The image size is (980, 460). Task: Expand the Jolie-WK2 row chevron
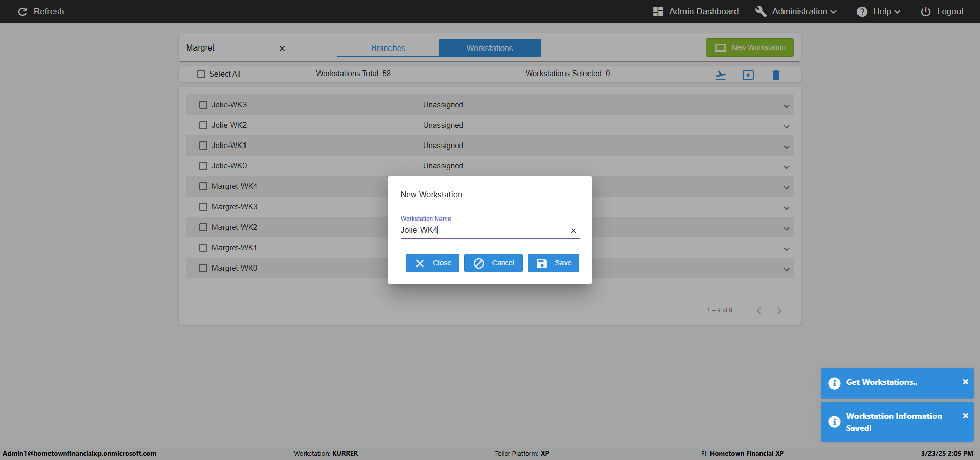coord(787,127)
